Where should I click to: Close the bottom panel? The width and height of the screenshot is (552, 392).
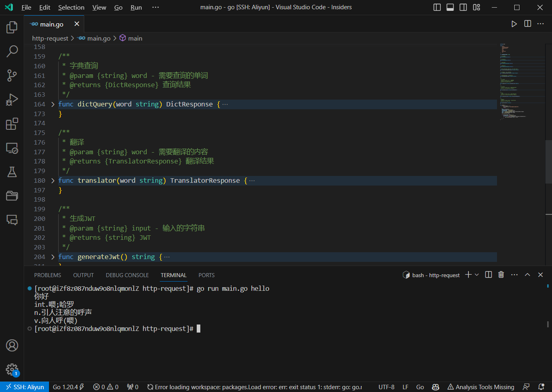[540, 275]
